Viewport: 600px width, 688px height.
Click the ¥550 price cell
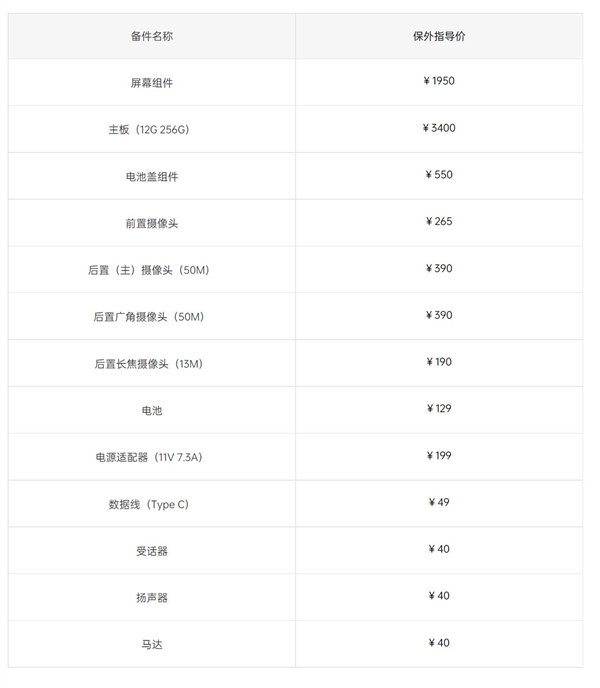coord(439,175)
